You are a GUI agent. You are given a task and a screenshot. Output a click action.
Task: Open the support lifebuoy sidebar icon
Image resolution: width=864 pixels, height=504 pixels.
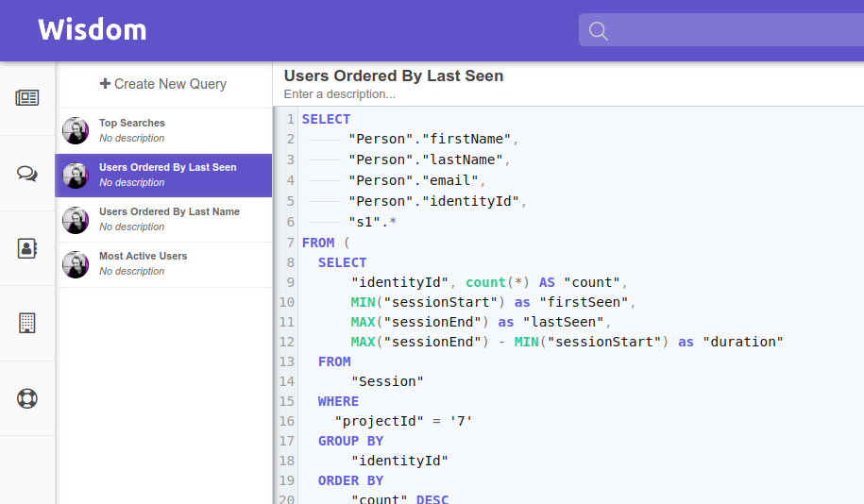tap(27, 398)
